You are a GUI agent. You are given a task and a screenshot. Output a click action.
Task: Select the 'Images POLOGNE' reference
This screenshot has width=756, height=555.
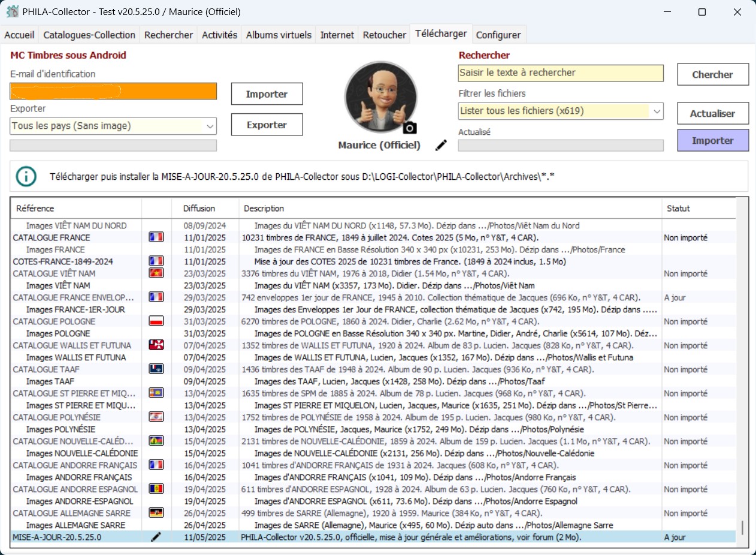(x=58, y=333)
